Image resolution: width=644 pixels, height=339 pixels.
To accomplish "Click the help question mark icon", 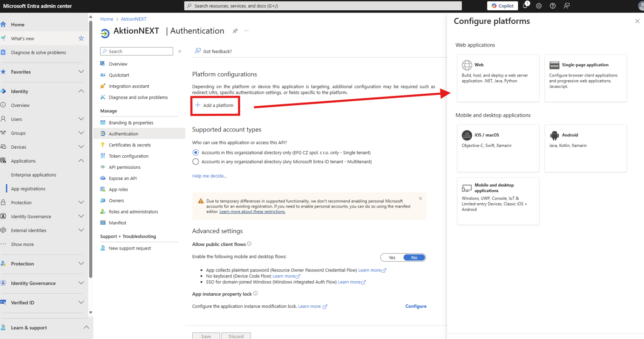I will (553, 6).
